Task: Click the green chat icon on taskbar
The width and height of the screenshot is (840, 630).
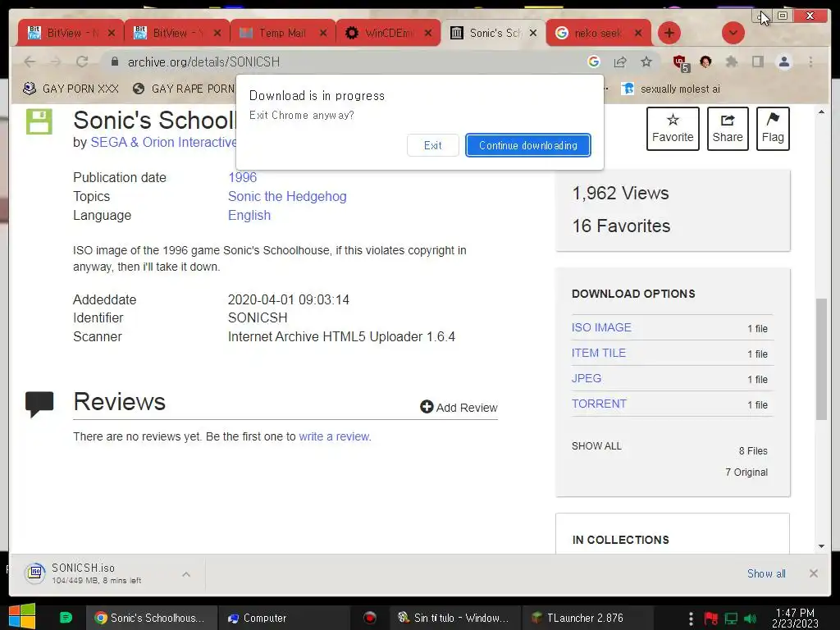Action: click(66, 618)
